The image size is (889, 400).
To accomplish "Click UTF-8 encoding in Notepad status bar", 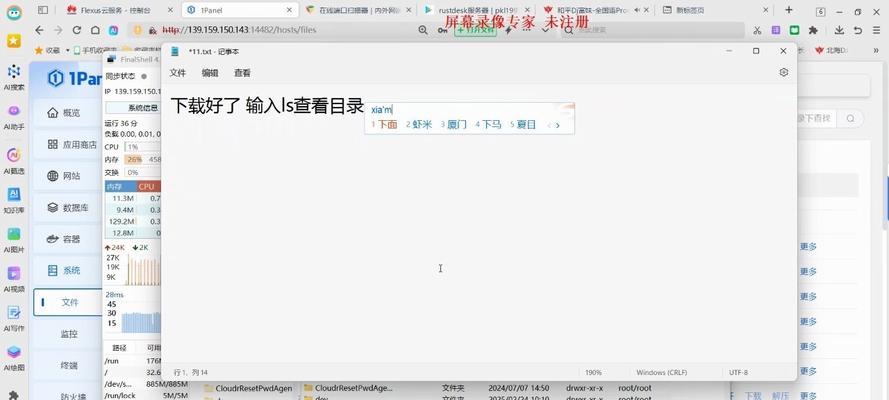I will (738, 372).
